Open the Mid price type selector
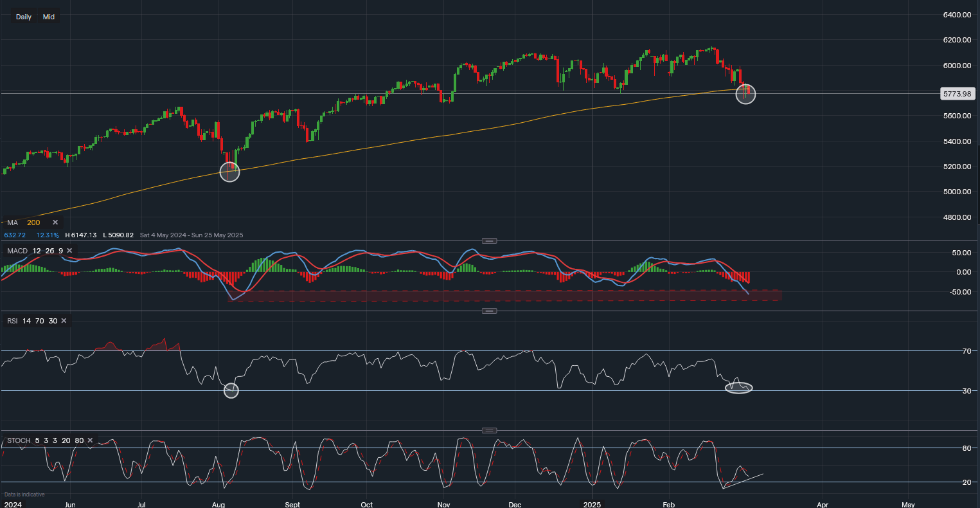 coord(49,17)
